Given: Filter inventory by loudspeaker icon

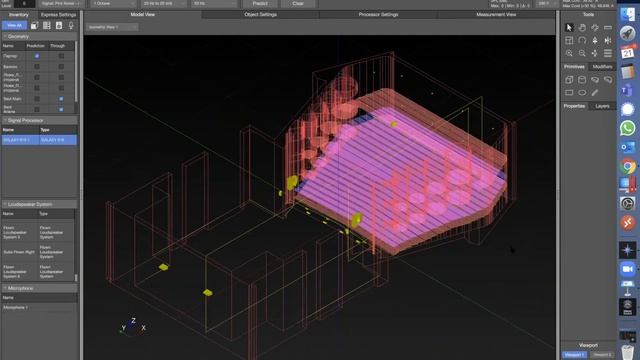Looking at the screenshot, I should click(x=59, y=26).
